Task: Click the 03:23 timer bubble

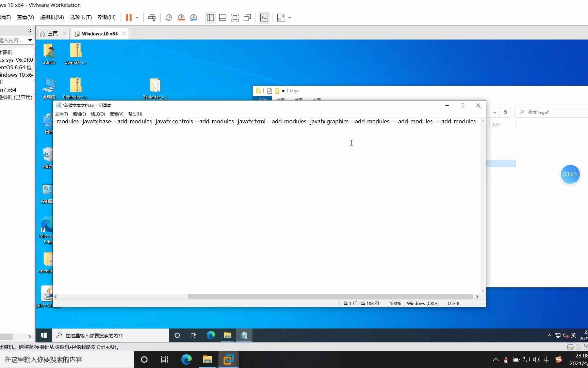Action: pyautogui.click(x=570, y=174)
